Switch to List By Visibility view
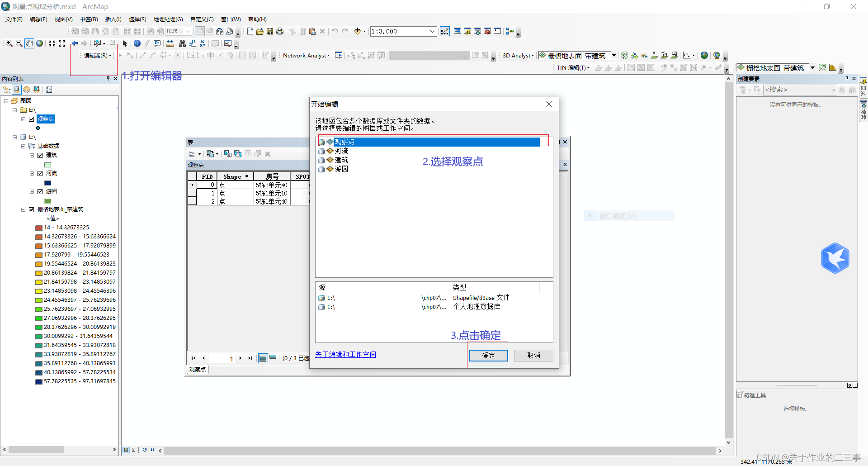This screenshot has height=466, width=868. (27, 90)
